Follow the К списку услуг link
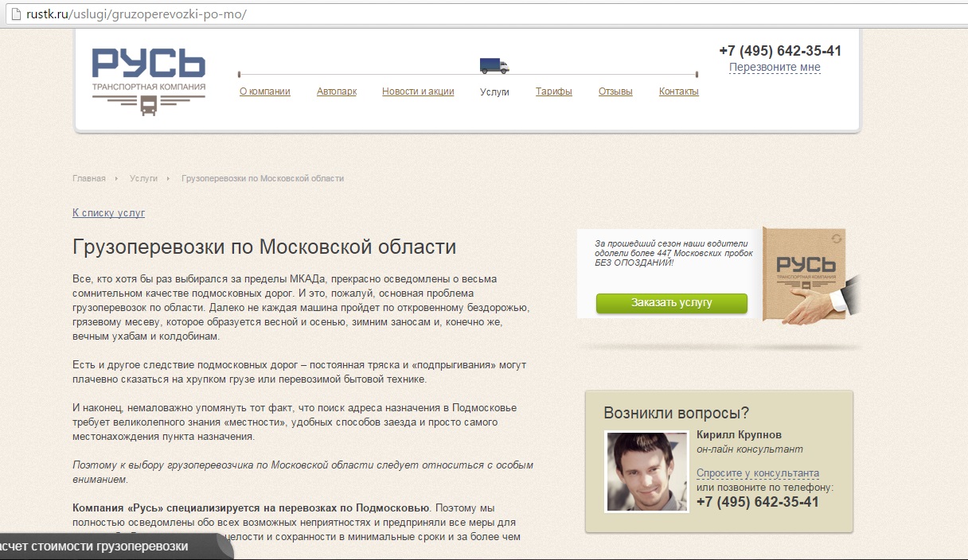Viewport: 968px width, 560px height. (107, 213)
